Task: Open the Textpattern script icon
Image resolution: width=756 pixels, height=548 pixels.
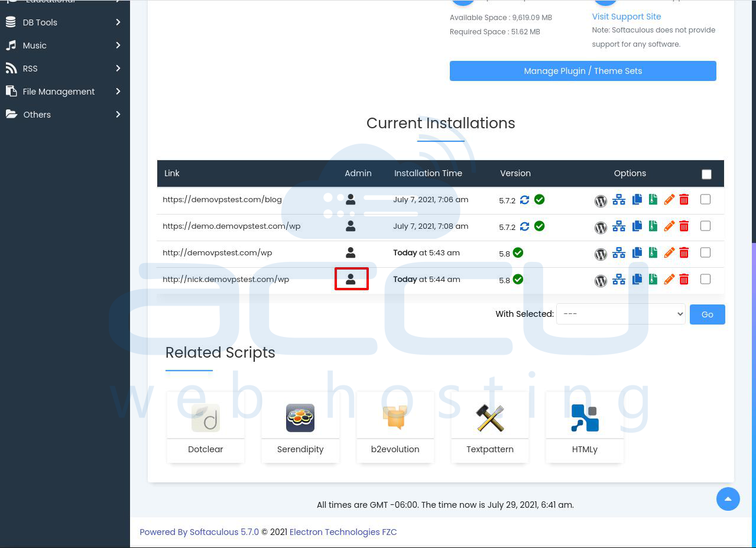Action: point(490,418)
